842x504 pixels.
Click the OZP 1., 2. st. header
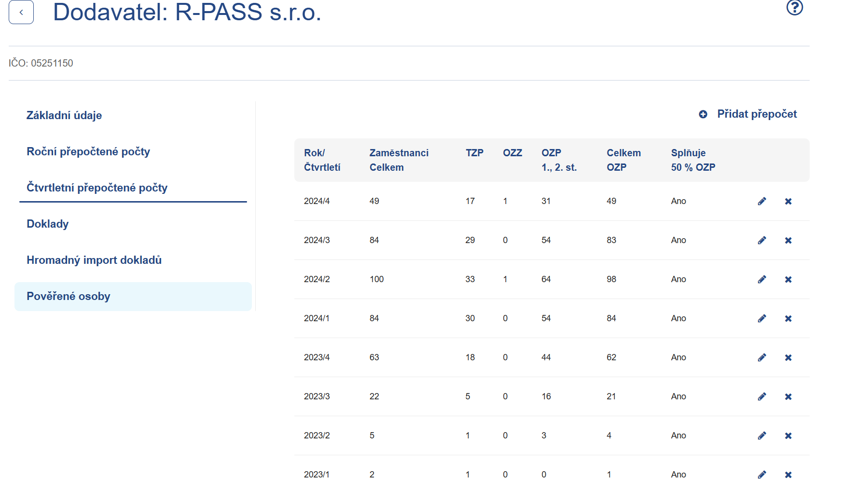(559, 160)
